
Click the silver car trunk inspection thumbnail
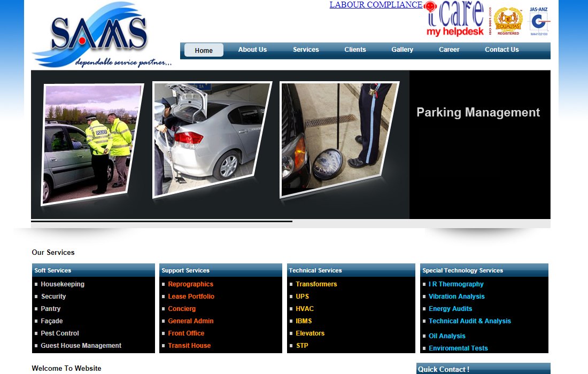pyautogui.click(x=212, y=139)
